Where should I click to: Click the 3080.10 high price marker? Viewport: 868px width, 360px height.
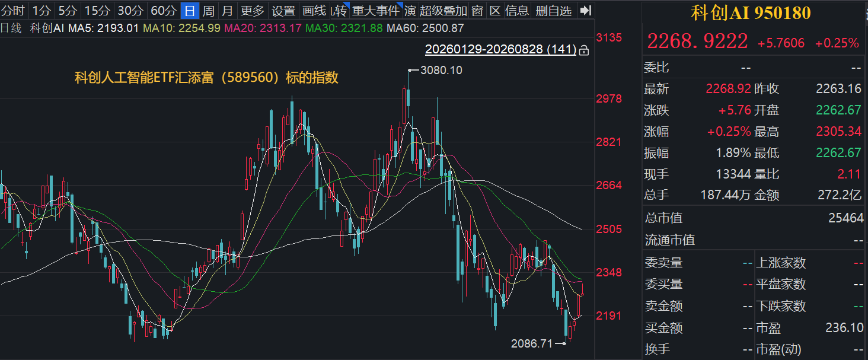pyautogui.click(x=441, y=70)
